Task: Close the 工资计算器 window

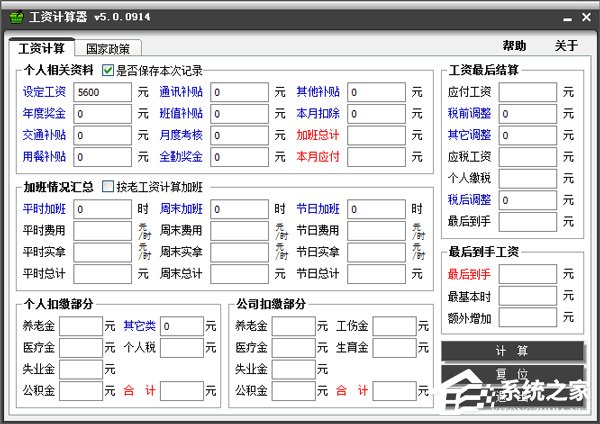Action: 579,15
